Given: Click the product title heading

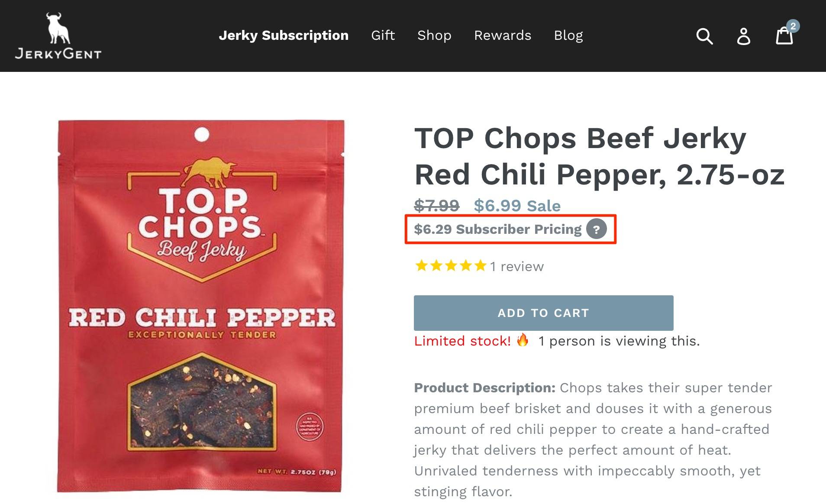Looking at the screenshot, I should [599, 156].
